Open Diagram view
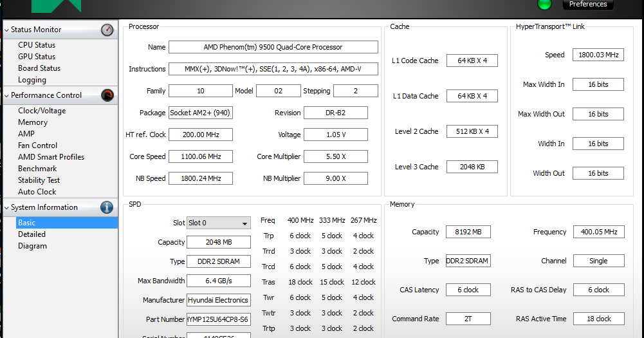 point(32,246)
